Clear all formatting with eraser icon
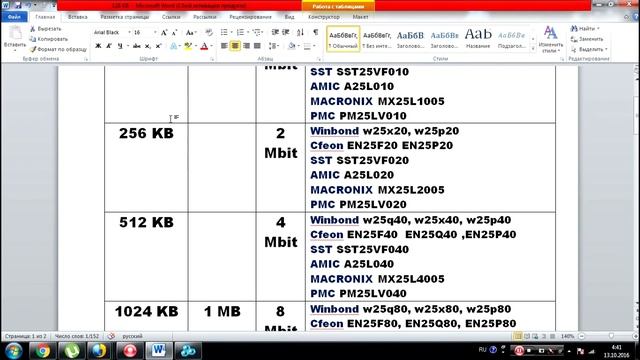 click(x=209, y=32)
